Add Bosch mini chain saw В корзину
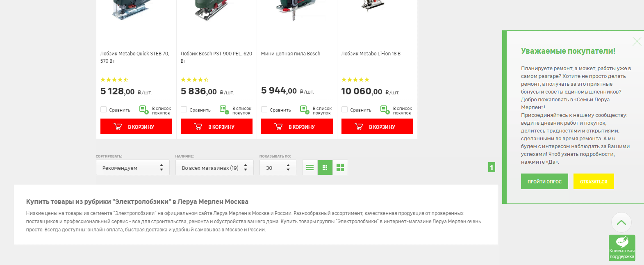Screen dimensions: 644x265 297,126
